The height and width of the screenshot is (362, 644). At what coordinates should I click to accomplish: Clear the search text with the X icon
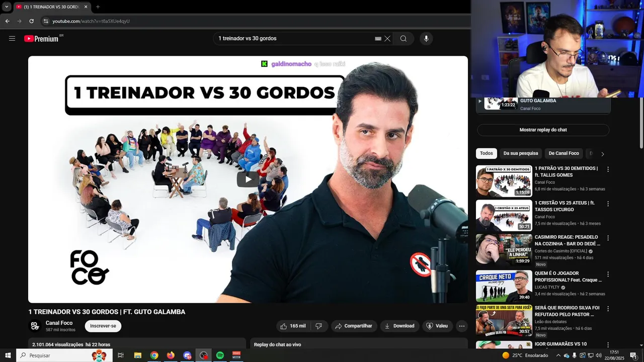[387, 39]
